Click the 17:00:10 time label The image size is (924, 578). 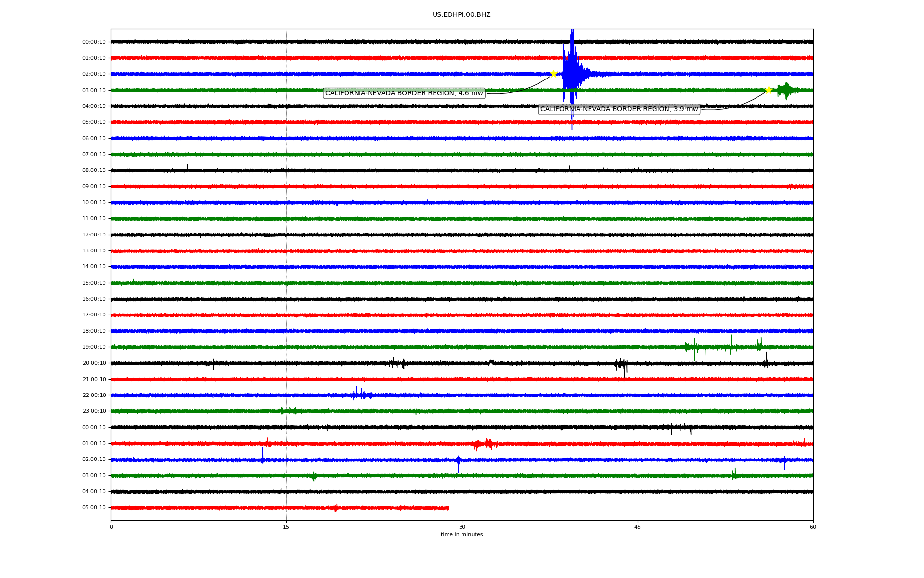click(x=94, y=315)
